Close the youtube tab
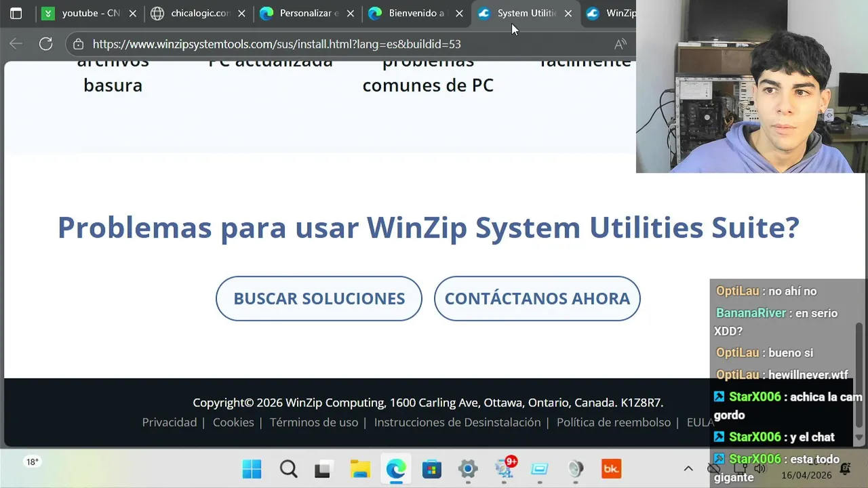Screen dimensions: 868x488 132,14
